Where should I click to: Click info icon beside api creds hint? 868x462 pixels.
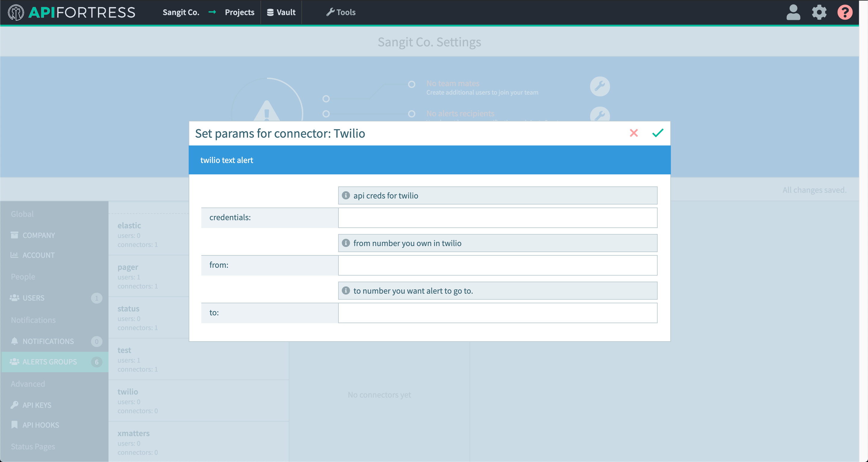[x=346, y=196]
